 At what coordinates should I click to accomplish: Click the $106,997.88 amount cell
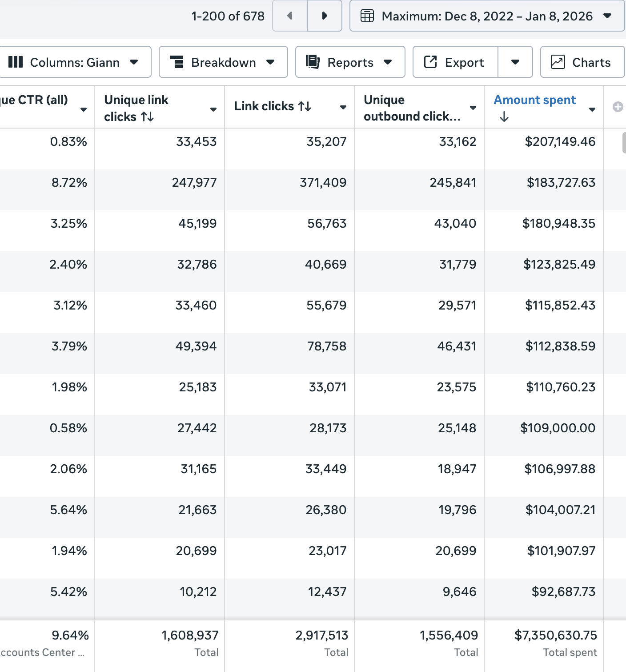point(560,469)
